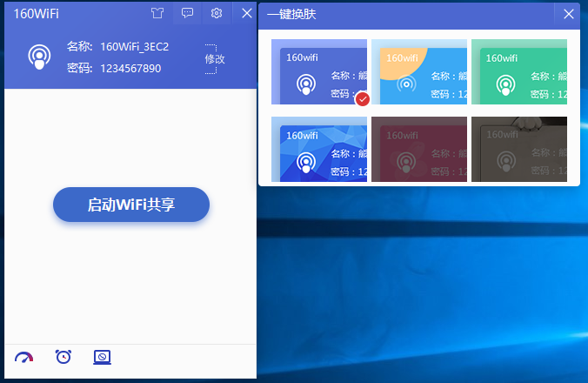Select the dark maroon skin thumbnail
Viewport: 588px width, 383px height.
(x=419, y=150)
